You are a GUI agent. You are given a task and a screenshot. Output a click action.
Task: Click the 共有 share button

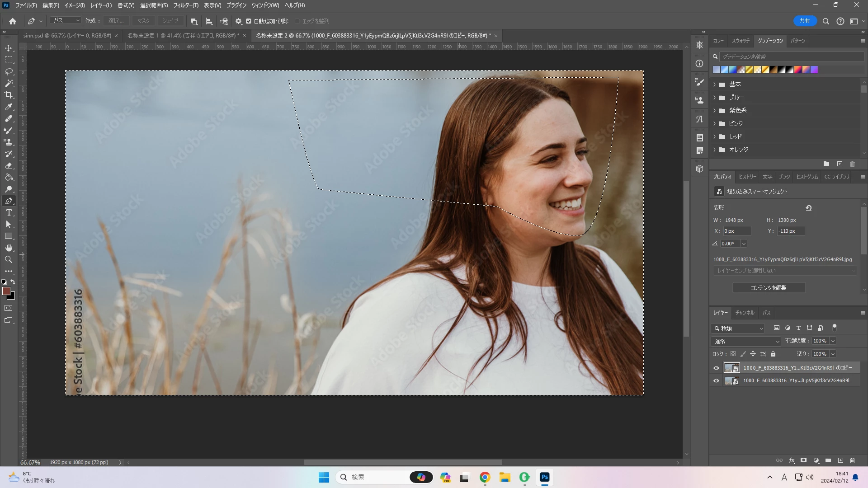point(805,21)
